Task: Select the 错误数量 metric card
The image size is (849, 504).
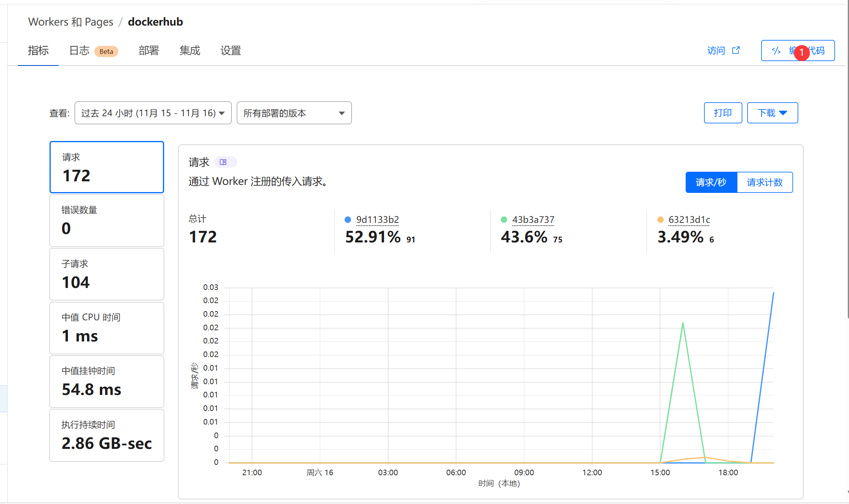Action: pyautogui.click(x=107, y=220)
